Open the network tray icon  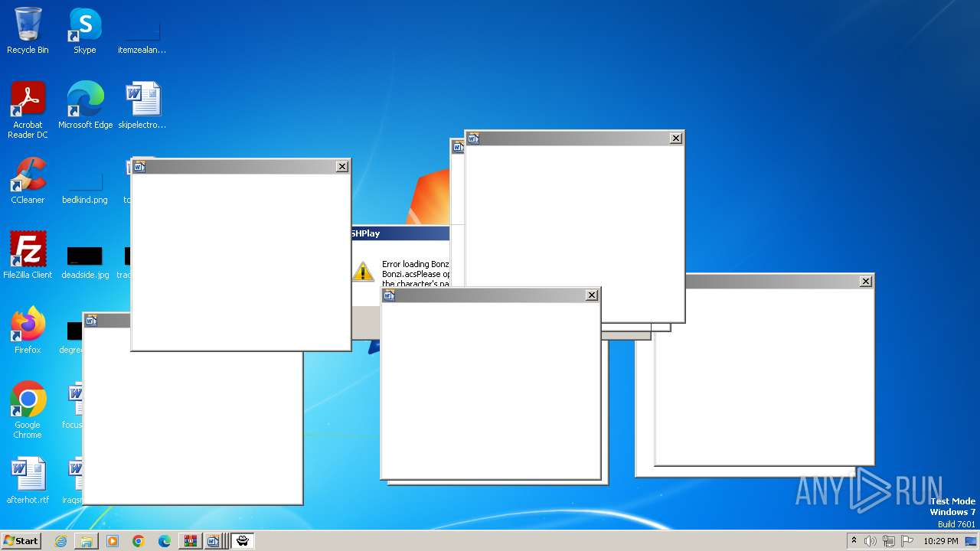(x=888, y=541)
